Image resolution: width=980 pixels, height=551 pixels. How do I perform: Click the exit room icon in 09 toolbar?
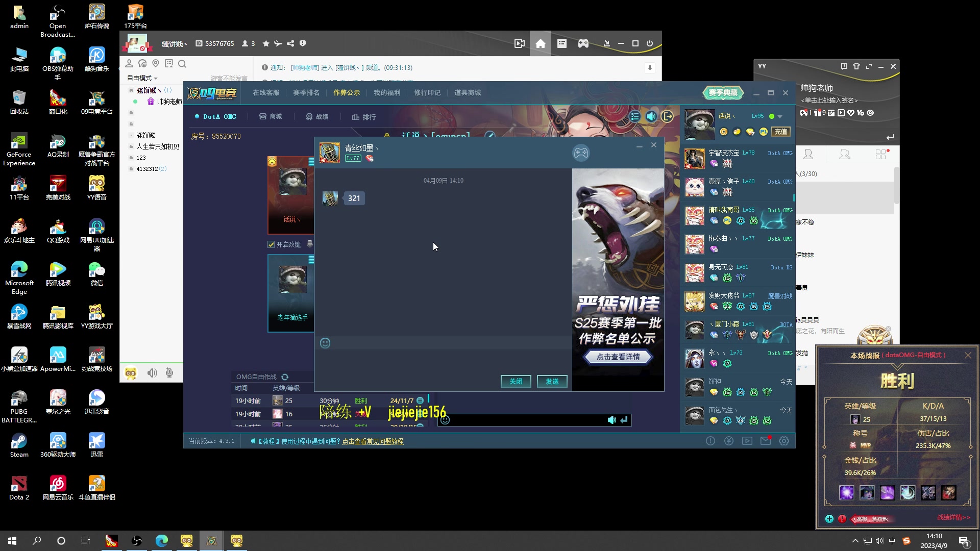point(667,116)
